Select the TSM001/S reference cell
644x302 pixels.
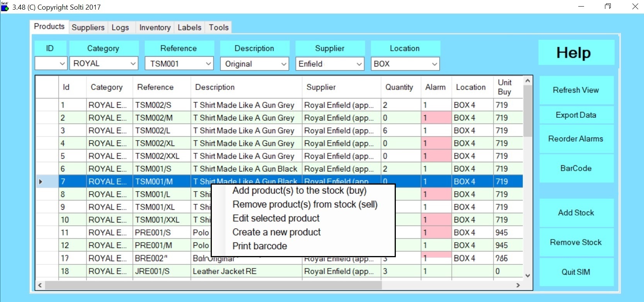(x=162, y=169)
